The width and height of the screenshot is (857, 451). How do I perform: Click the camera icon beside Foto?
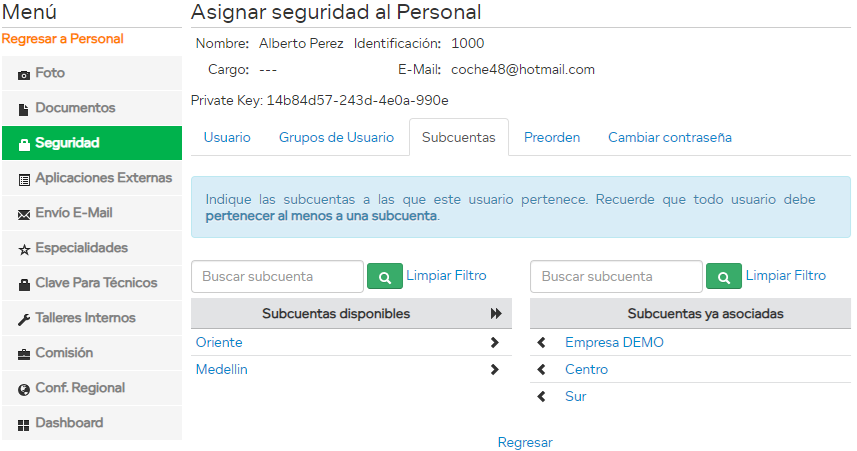tap(24, 74)
